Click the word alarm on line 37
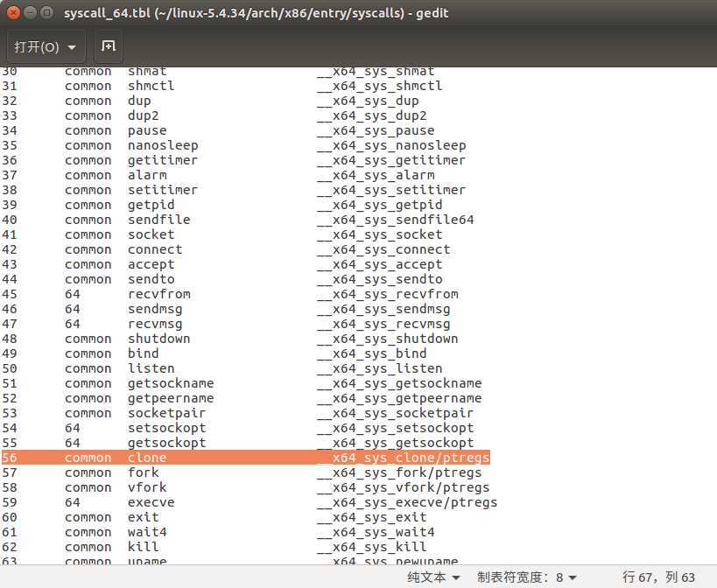This screenshot has height=588, width=717. click(x=147, y=175)
